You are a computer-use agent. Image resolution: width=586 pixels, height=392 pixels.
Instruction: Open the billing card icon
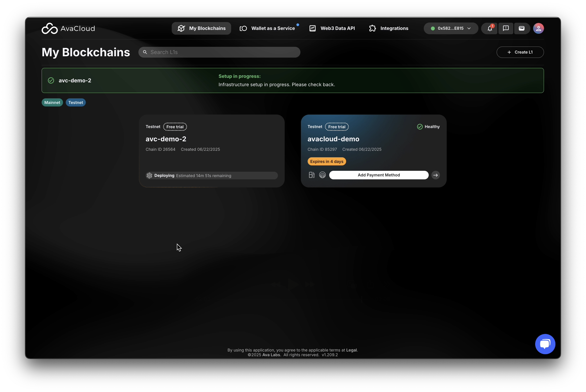[x=521, y=29]
